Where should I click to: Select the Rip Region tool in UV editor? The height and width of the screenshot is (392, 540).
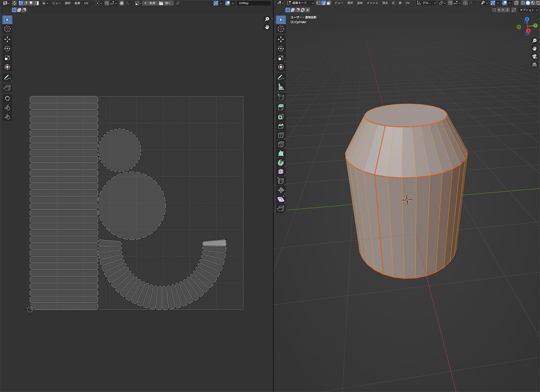[x=8, y=88]
